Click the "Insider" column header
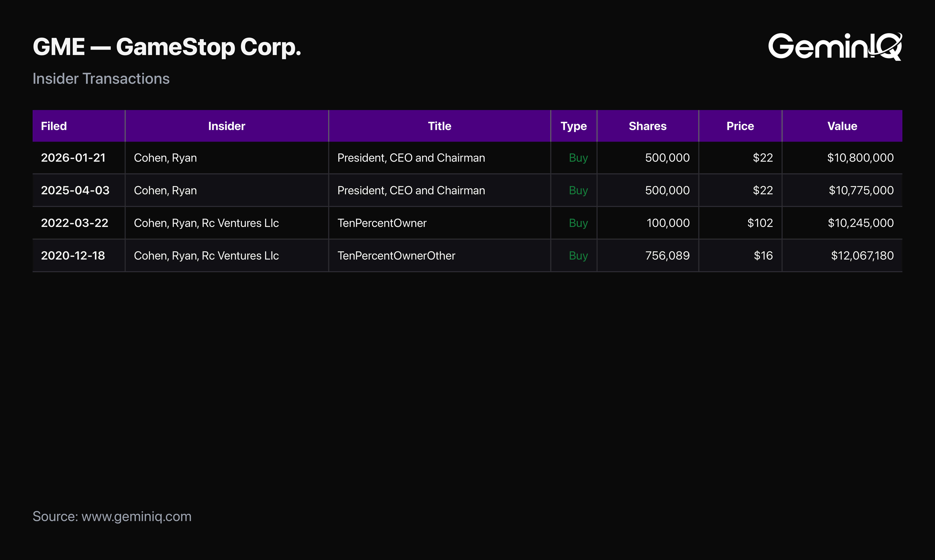935x560 pixels. click(227, 126)
